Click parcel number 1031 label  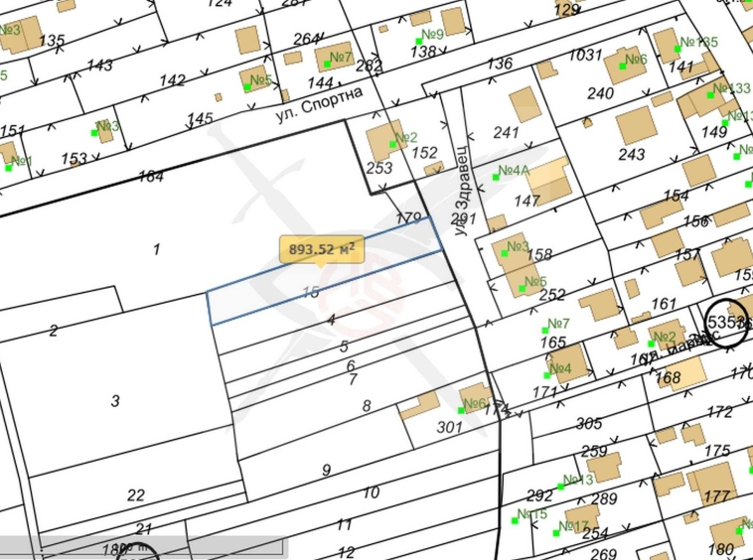(x=585, y=56)
